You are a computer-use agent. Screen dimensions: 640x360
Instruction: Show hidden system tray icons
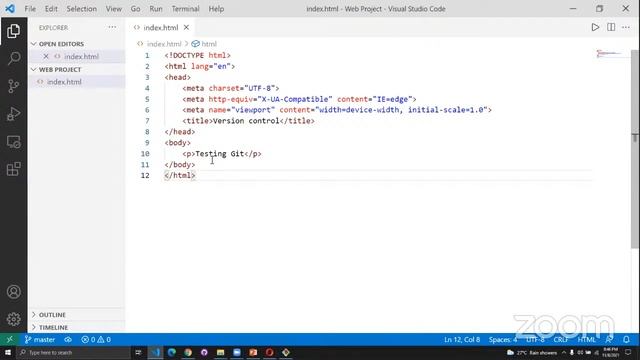pos(564,353)
